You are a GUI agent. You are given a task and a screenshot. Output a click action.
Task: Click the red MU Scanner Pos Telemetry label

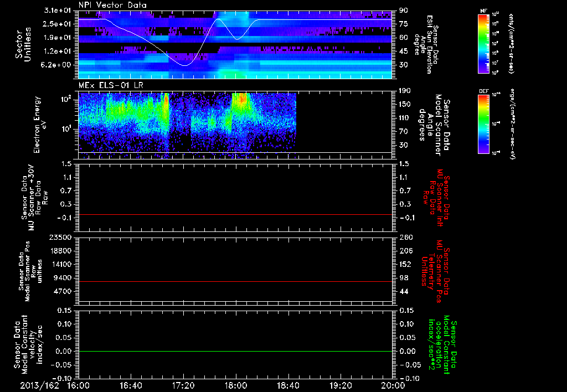click(436, 272)
